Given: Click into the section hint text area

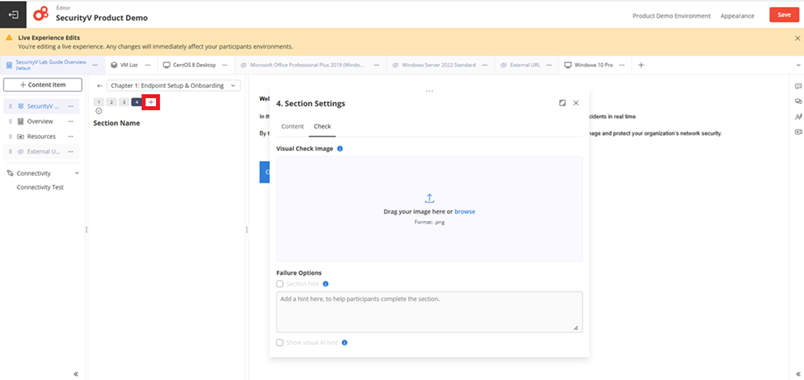Looking at the screenshot, I should (x=430, y=312).
